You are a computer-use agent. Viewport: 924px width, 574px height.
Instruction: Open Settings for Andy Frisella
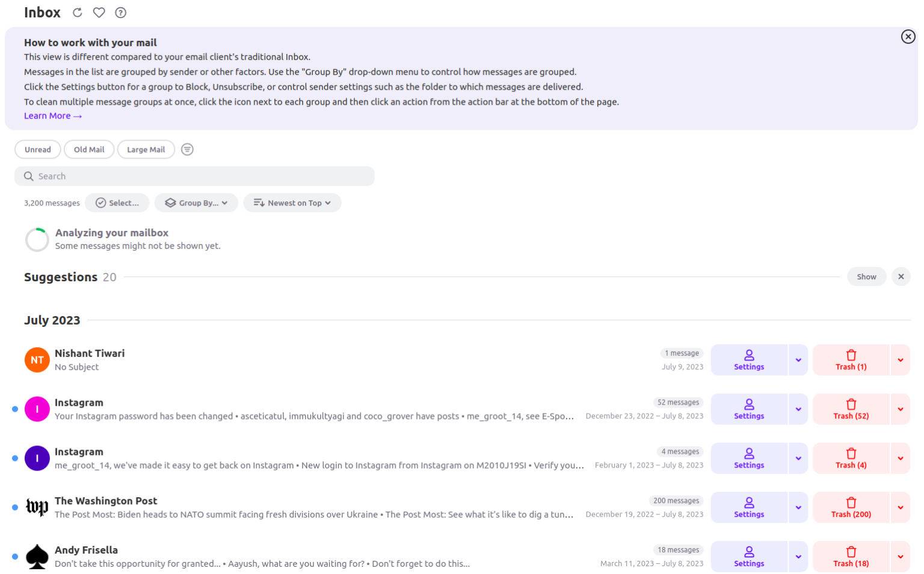coord(749,557)
